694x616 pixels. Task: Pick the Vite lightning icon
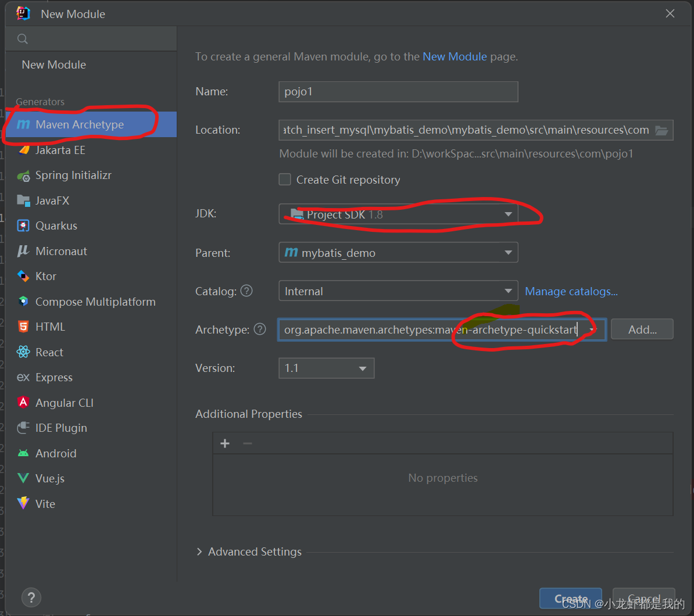(x=23, y=503)
